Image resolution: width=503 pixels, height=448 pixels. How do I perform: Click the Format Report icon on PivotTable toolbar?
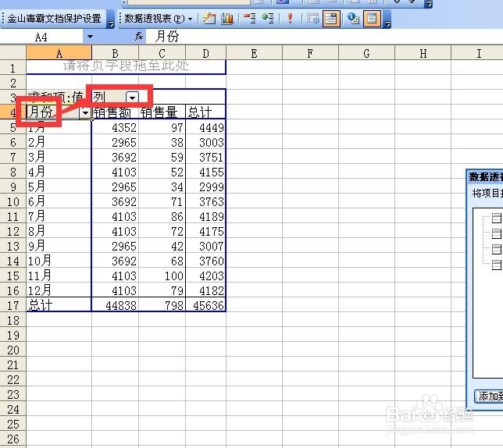coord(209,19)
